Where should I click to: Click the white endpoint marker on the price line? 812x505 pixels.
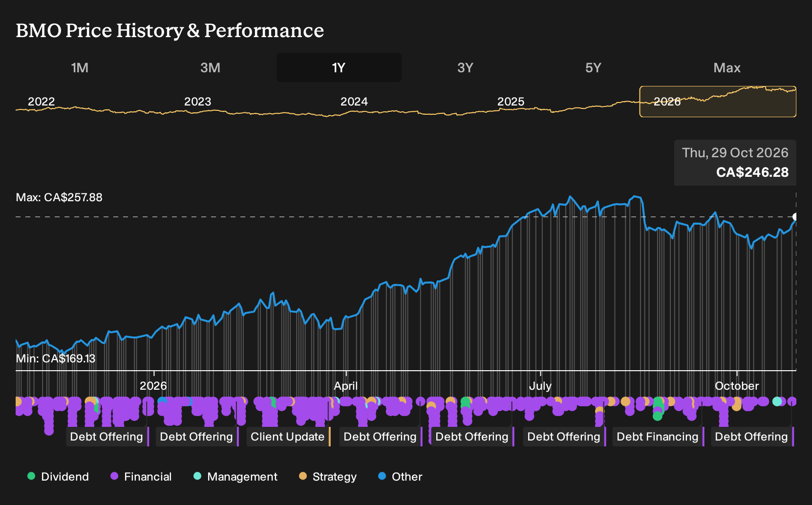pos(795,217)
